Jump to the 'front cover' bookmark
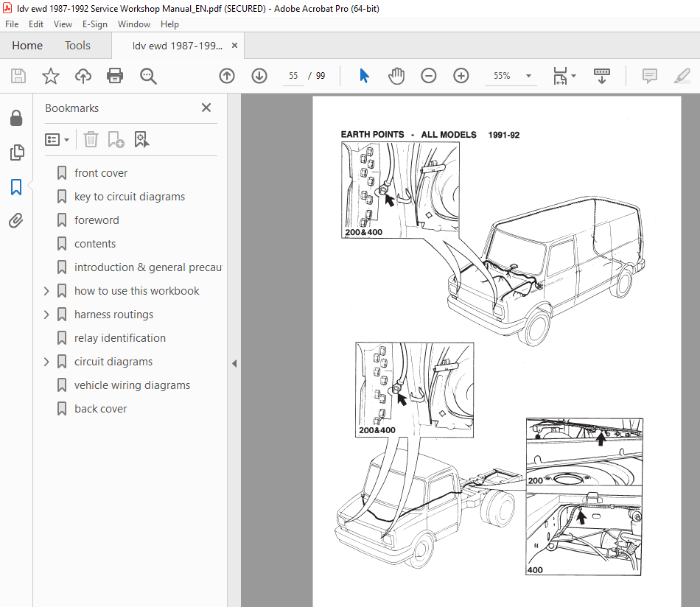This screenshot has height=607, width=700. [x=100, y=173]
